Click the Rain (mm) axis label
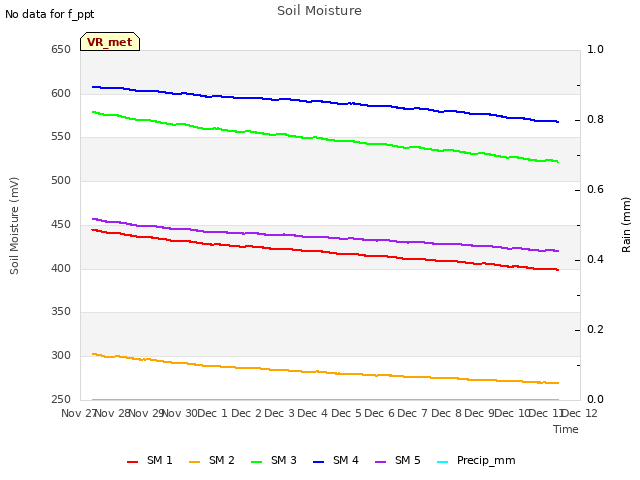The height and width of the screenshot is (480, 640). coord(626,225)
